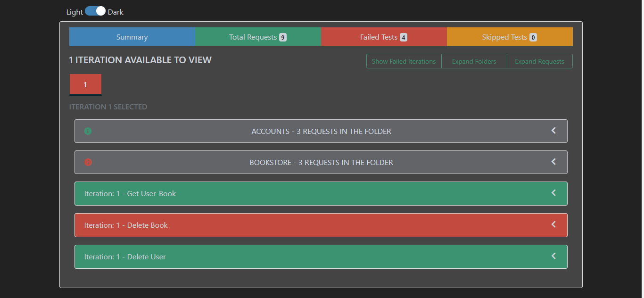Screen dimensions: 644x298
Task: Click the red warning icon on Bookstore folder
Action: [x=88, y=162]
